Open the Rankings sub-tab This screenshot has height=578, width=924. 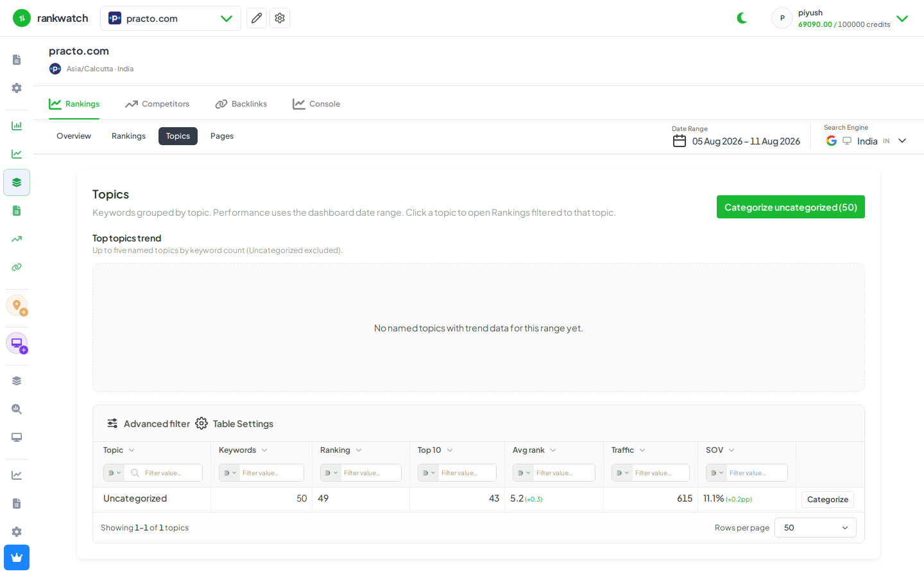[128, 136]
